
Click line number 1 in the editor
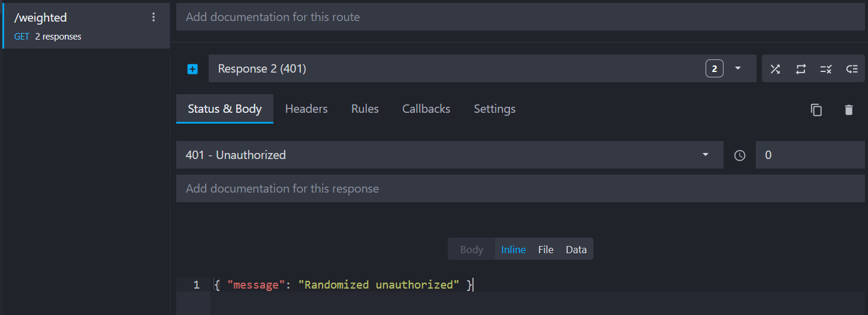point(196,285)
